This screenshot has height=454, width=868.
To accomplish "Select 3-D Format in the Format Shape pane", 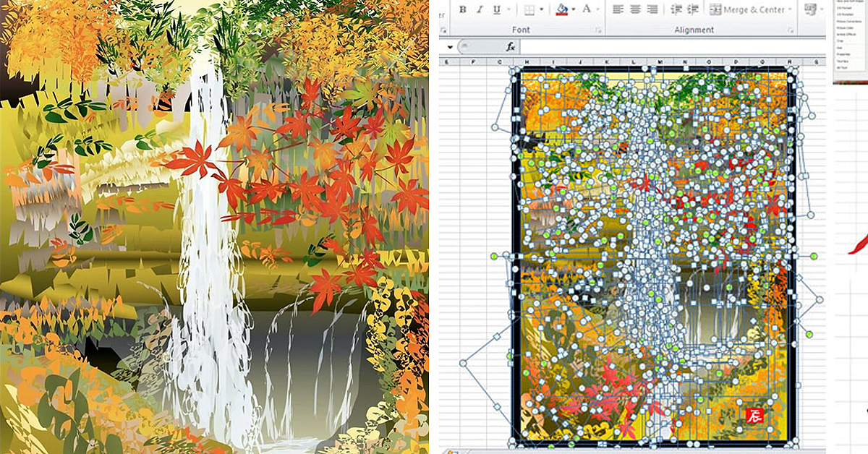I will [846, 8].
